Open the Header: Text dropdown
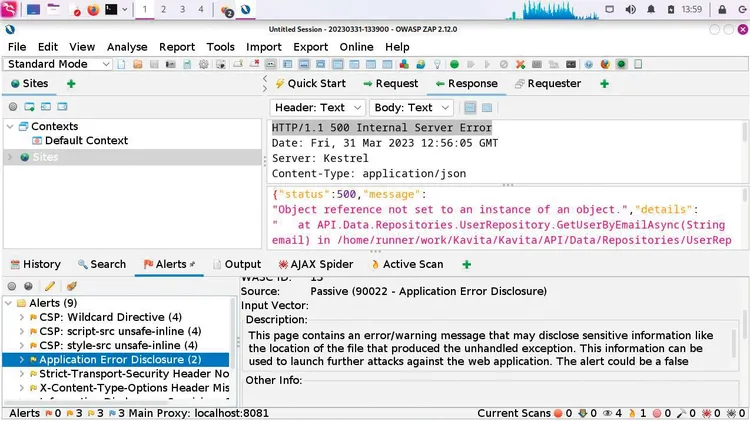Image resolution: width=750 pixels, height=421 pixels. click(x=318, y=108)
